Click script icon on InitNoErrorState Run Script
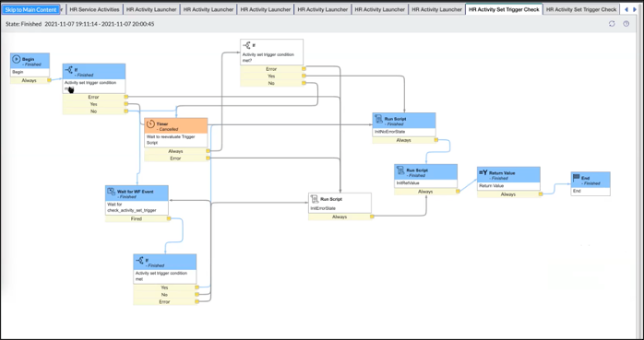The width and height of the screenshot is (644, 340). 378,119
